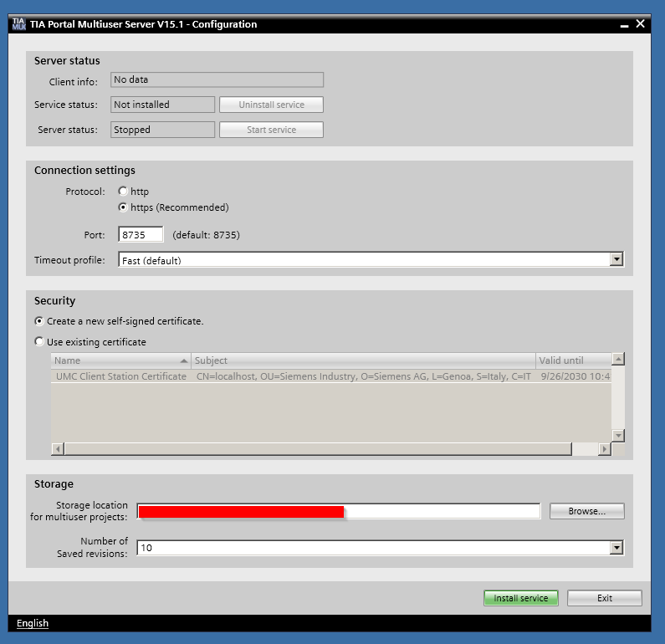Click the Exit button
The width and height of the screenshot is (665, 644).
coord(604,598)
